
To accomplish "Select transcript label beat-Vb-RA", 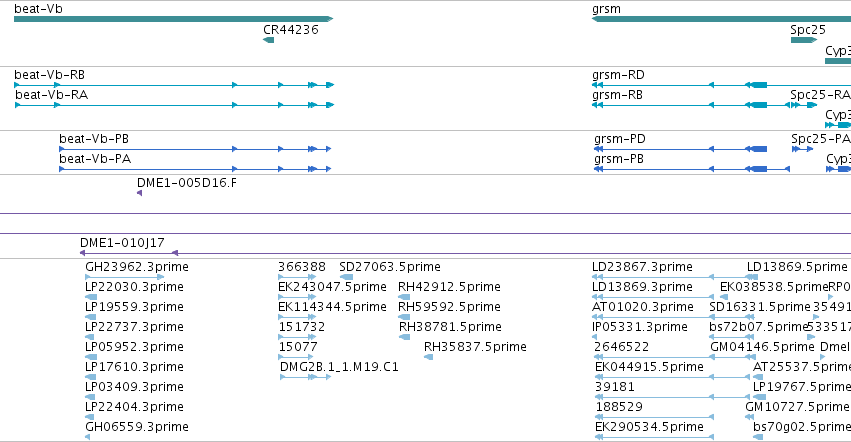I will pos(52,94).
